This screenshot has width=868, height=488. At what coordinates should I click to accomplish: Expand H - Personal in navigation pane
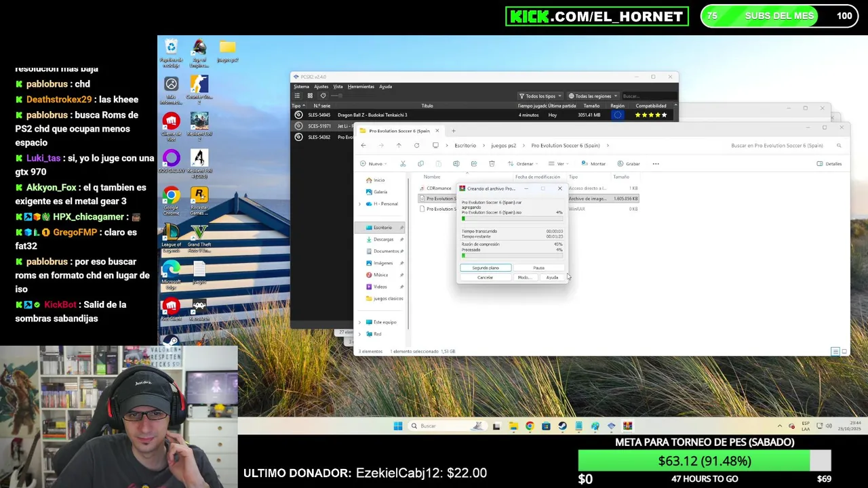(x=359, y=203)
